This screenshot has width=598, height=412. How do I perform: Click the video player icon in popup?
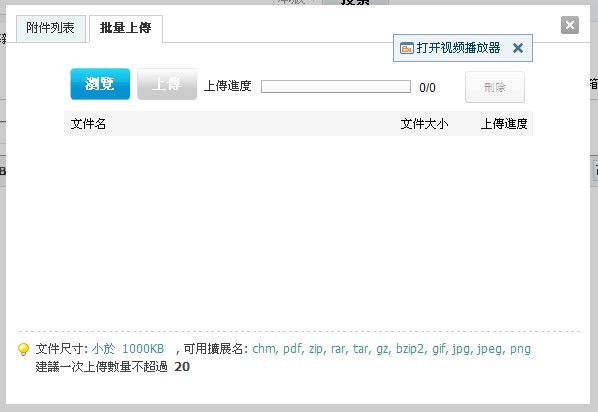pos(407,48)
